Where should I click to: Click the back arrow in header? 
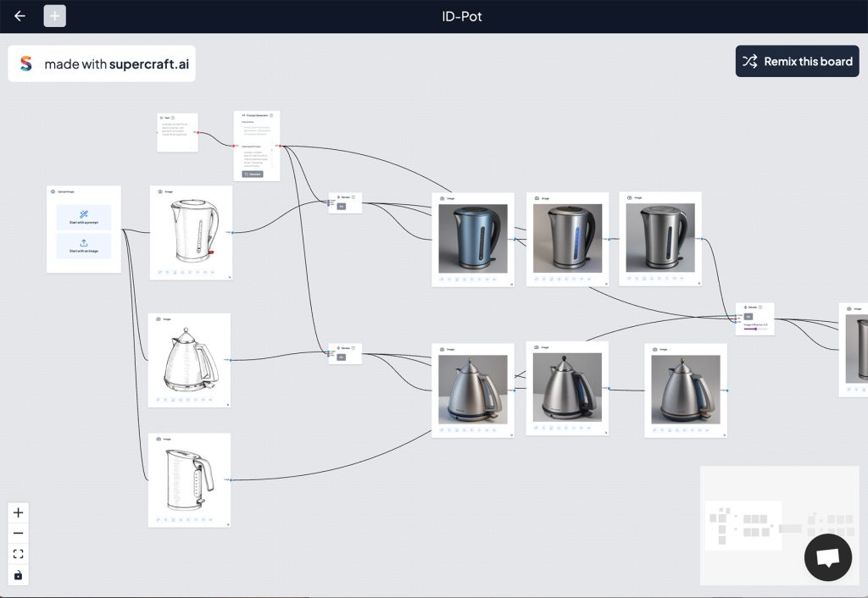coord(19,16)
